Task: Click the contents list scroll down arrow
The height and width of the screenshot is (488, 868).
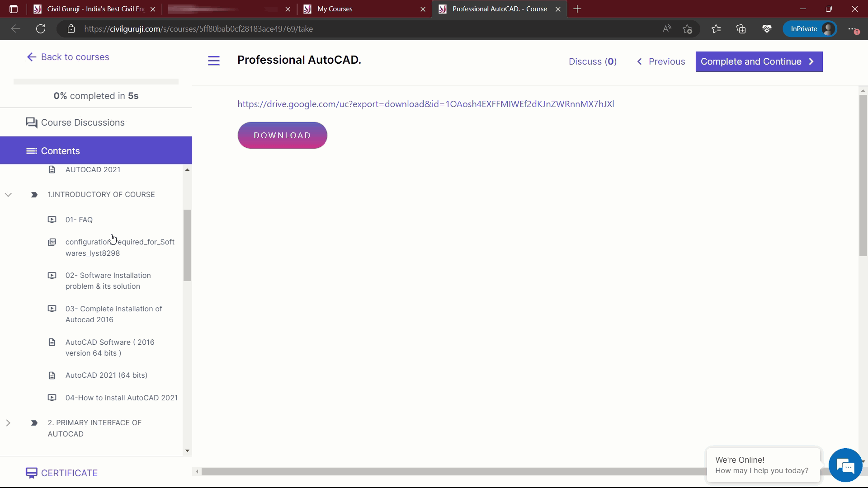Action: [x=187, y=450]
